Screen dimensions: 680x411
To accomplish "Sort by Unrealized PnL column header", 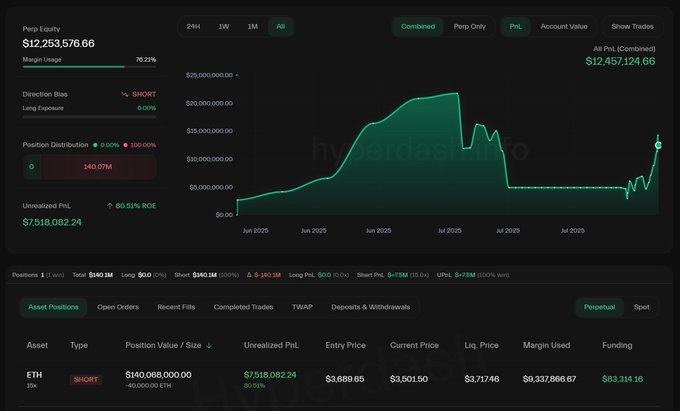I will pyautogui.click(x=271, y=346).
